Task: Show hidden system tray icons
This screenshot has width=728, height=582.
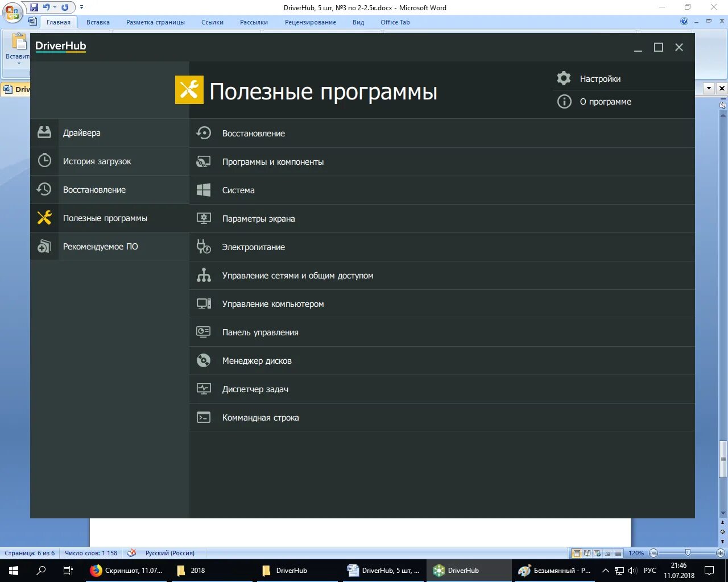Action: tap(605, 571)
